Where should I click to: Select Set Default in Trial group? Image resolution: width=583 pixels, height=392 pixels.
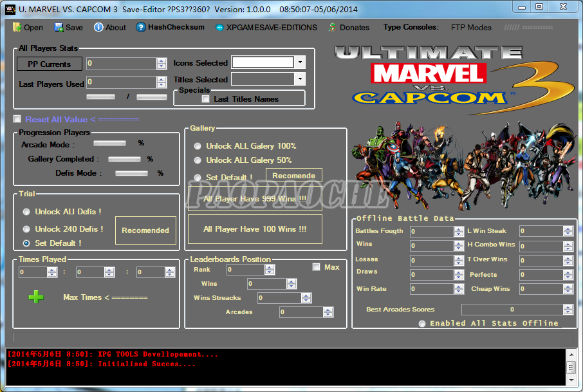(x=26, y=243)
